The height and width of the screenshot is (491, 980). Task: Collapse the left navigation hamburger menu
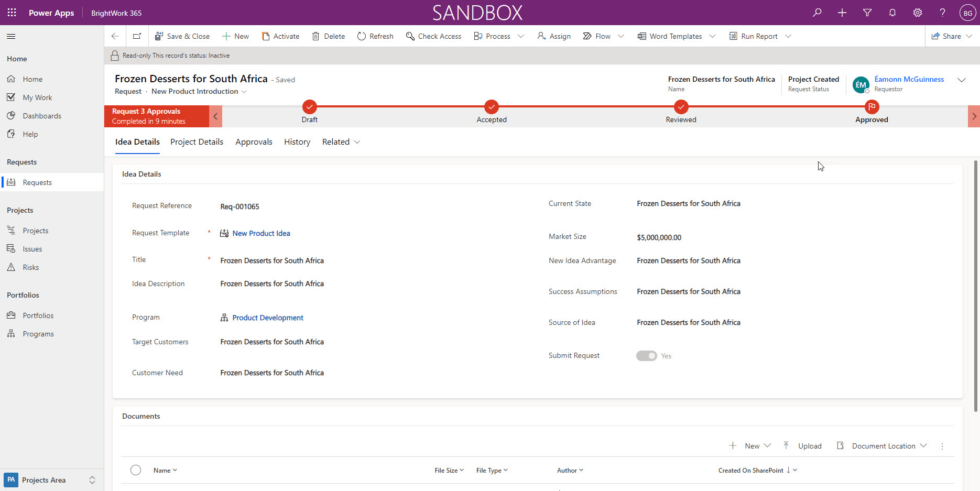click(11, 36)
